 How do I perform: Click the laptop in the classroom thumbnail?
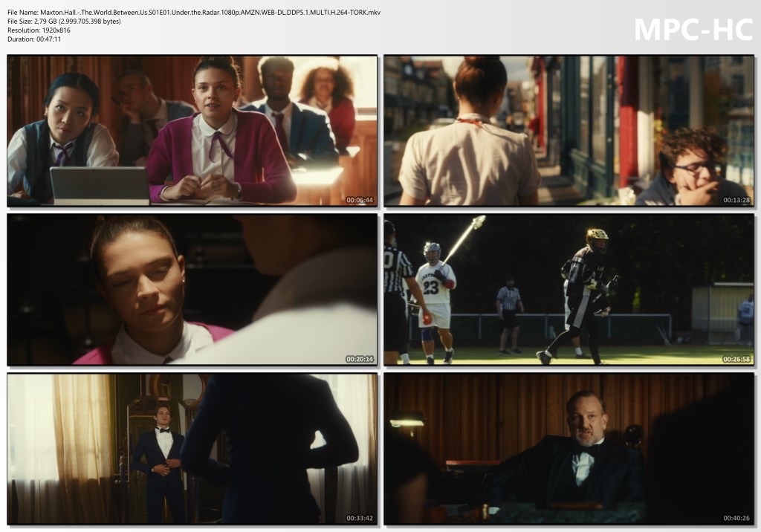(x=99, y=186)
